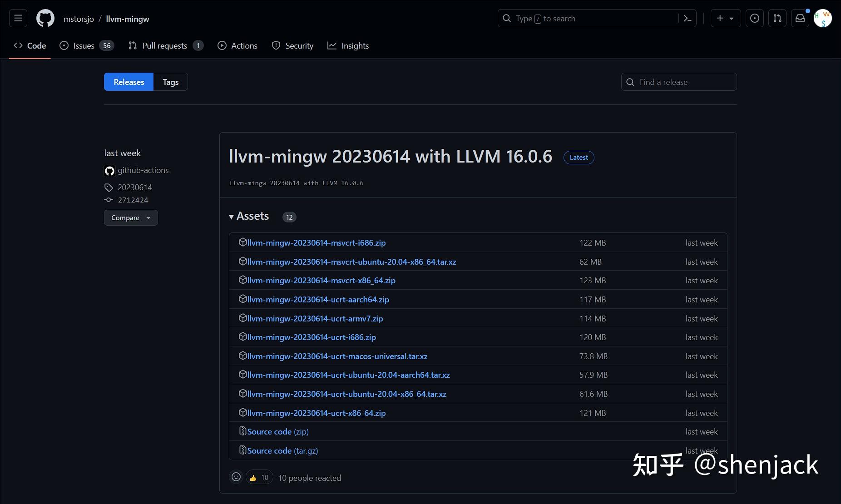The image size is (841, 504).
Task: Open the Actions tab
Action: click(237, 45)
